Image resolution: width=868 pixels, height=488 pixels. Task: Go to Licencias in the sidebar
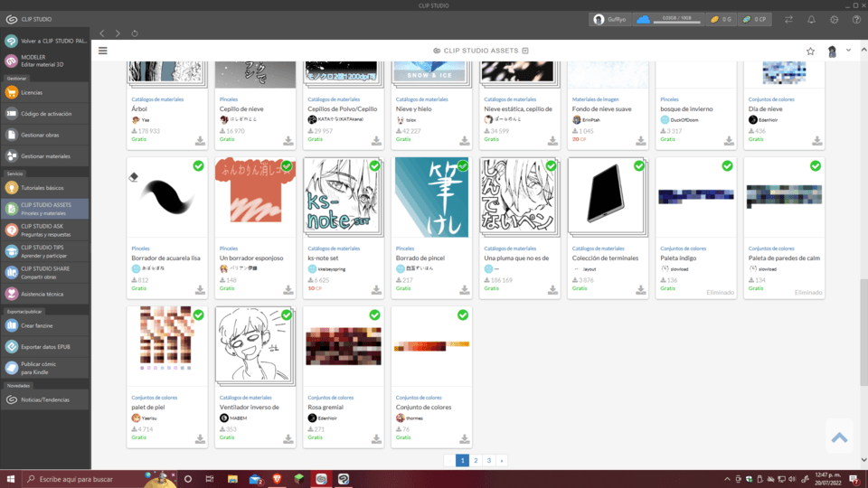pos(45,92)
